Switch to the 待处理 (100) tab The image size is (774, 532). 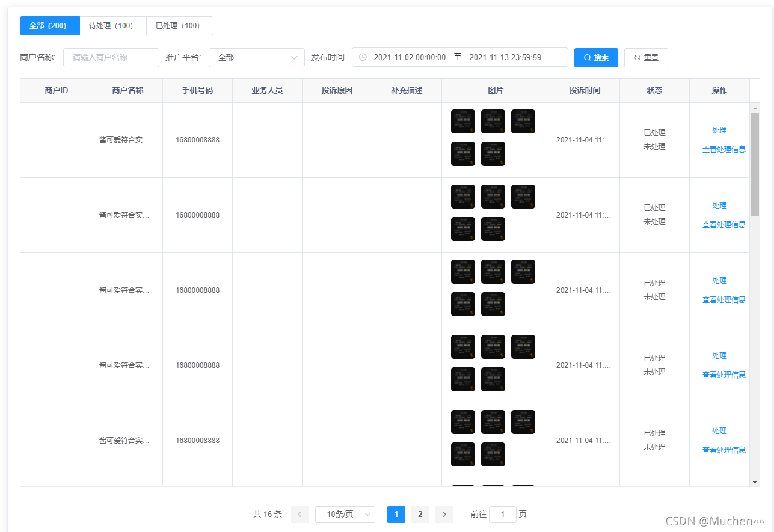(x=112, y=26)
